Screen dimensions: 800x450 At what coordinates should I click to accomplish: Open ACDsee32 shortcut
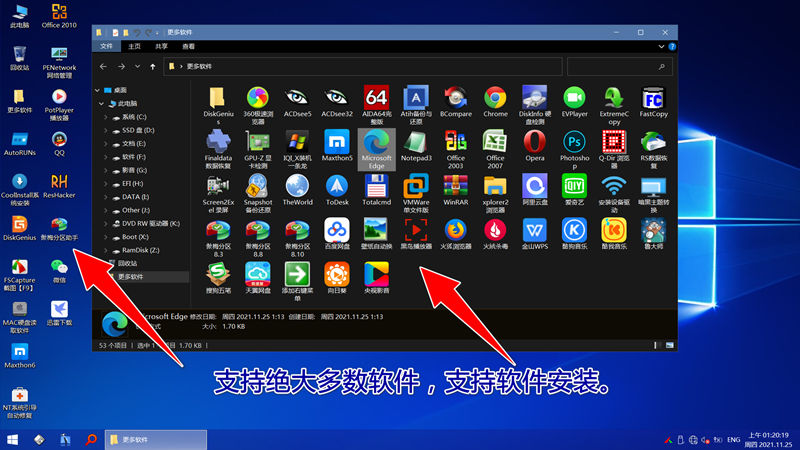pyautogui.click(x=337, y=102)
